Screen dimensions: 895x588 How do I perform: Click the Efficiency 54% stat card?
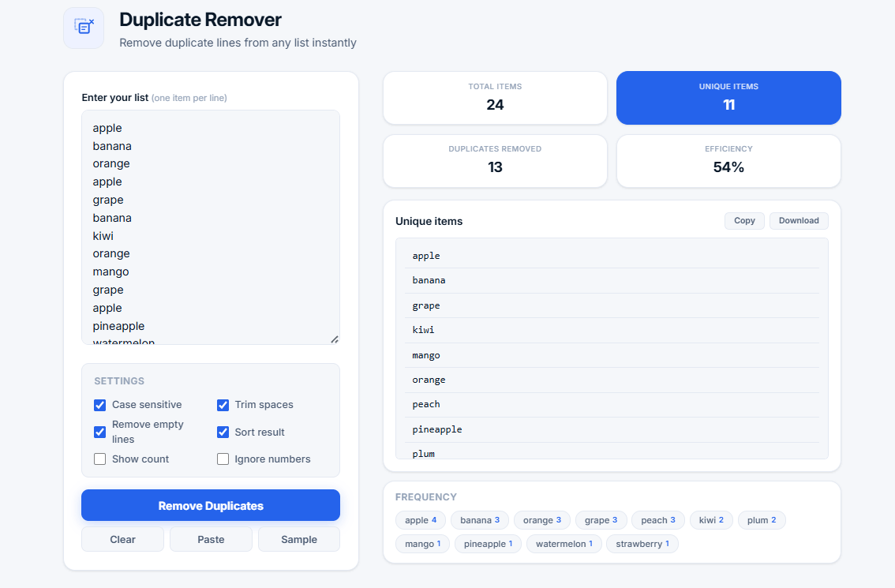[x=728, y=161]
